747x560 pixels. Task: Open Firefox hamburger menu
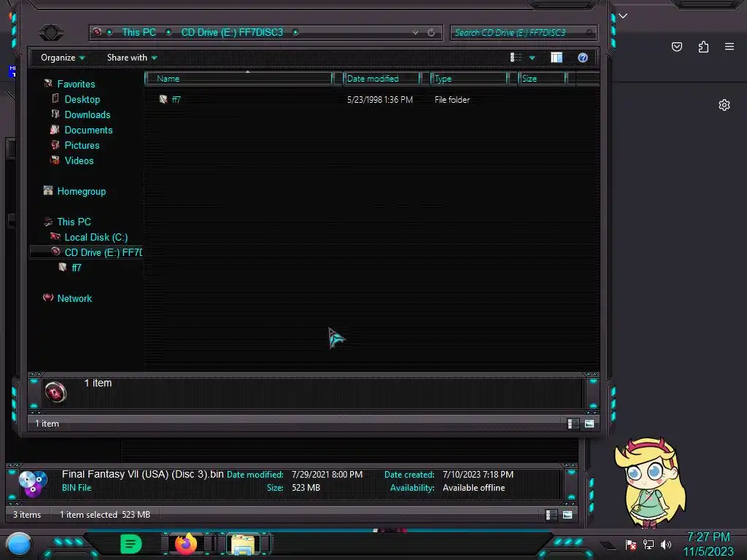pos(729,47)
